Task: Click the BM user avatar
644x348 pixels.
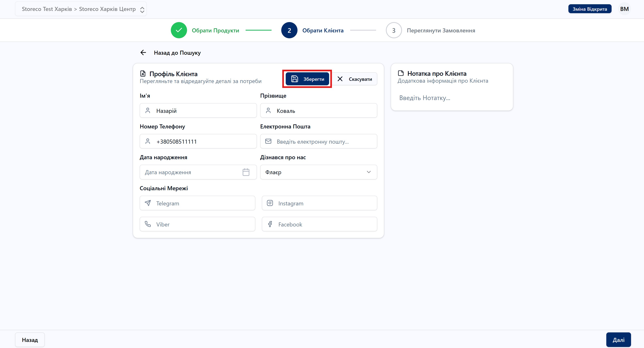Action: point(624,9)
